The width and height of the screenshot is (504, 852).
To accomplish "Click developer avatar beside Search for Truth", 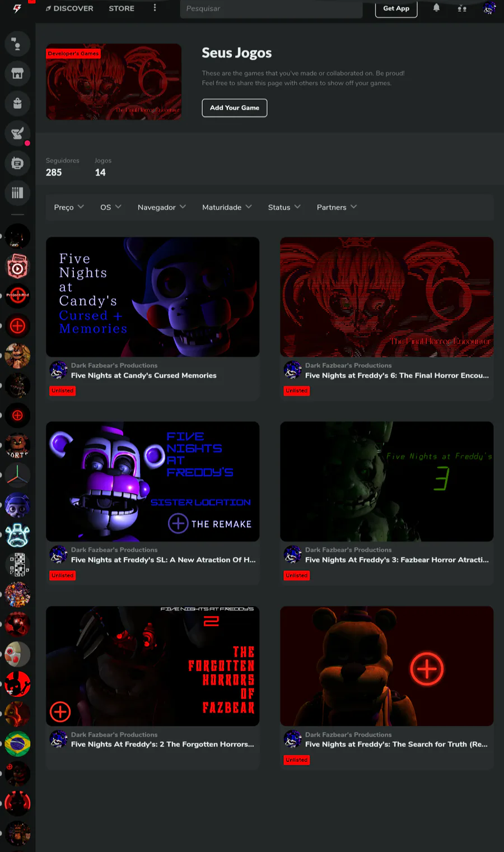I will (292, 739).
